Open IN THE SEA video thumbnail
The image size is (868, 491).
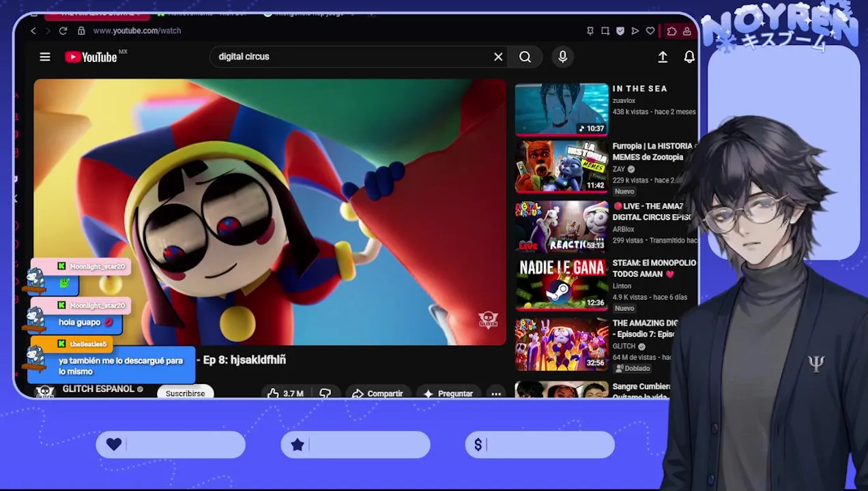562,109
